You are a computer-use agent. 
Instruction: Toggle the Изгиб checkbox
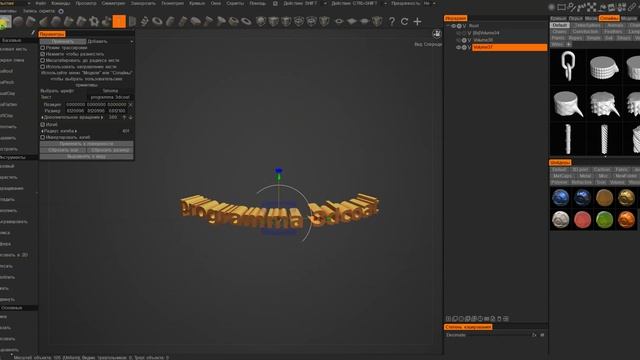click(x=42, y=124)
